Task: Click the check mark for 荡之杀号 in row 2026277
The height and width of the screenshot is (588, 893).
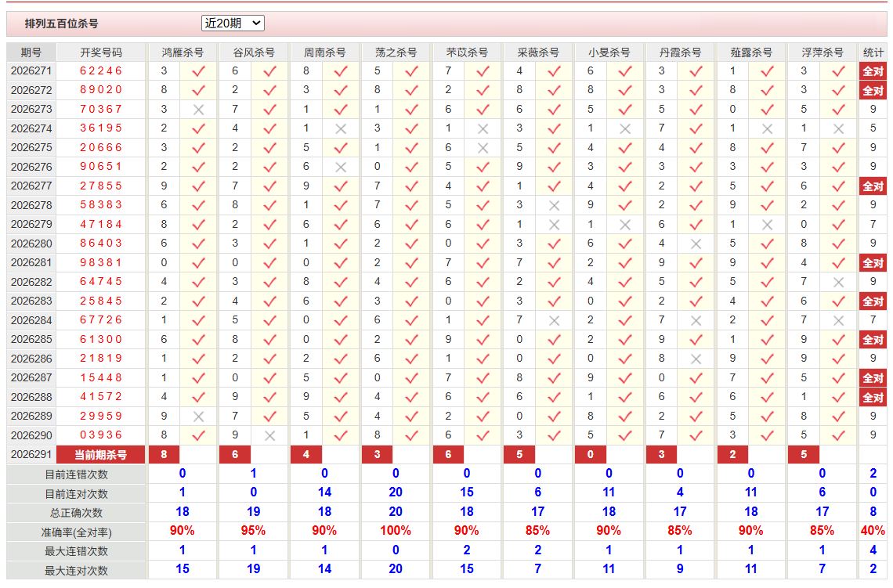Action: (x=411, y=186)
